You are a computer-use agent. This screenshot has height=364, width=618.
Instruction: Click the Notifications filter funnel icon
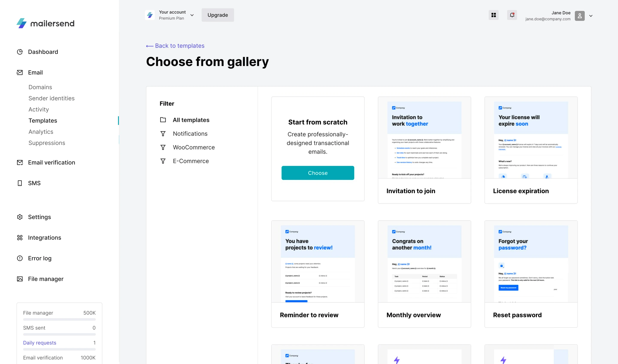(163, 134)
